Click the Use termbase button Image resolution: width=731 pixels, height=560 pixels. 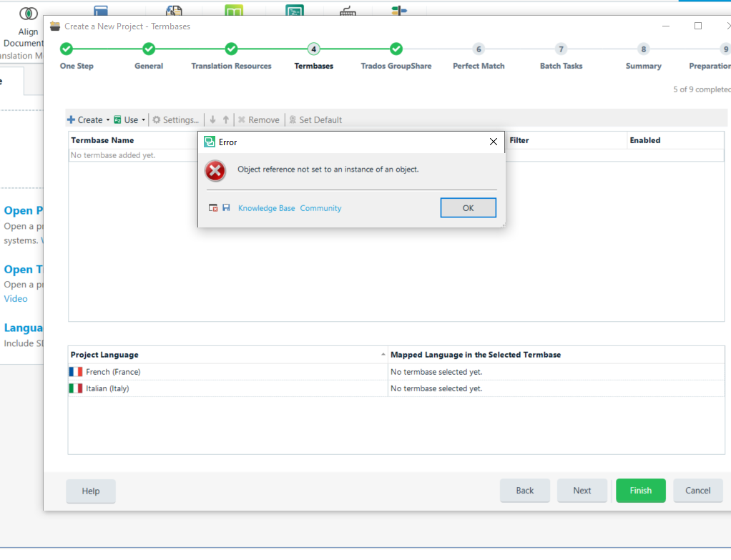point(126,120)
